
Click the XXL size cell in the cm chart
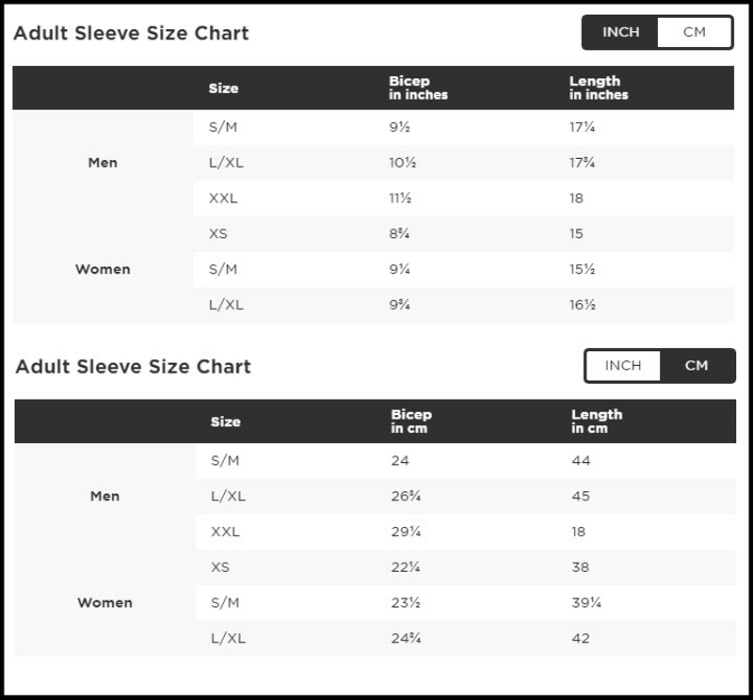point(225,532)
